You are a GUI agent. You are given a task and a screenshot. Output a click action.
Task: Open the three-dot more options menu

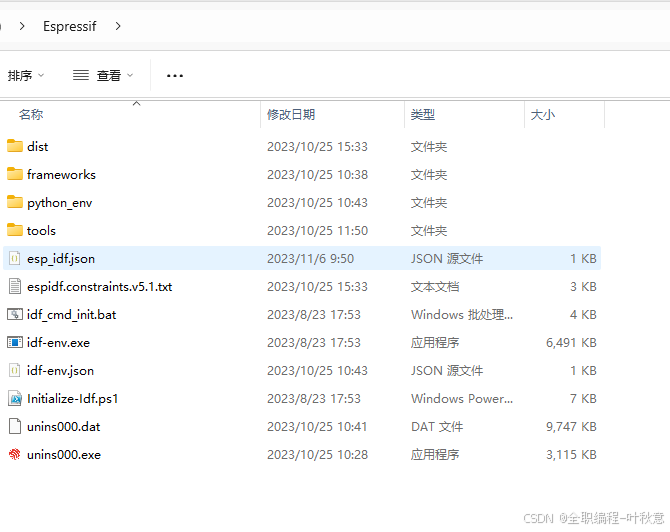(x=175, y=76)
